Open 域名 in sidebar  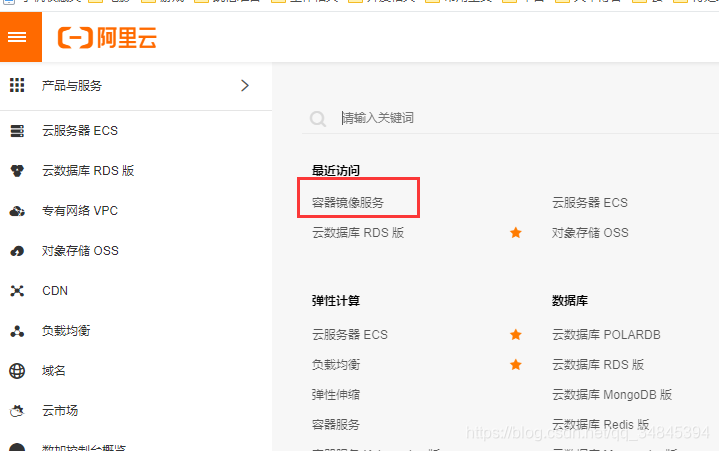pyautogui.click(x=54, y=370)
